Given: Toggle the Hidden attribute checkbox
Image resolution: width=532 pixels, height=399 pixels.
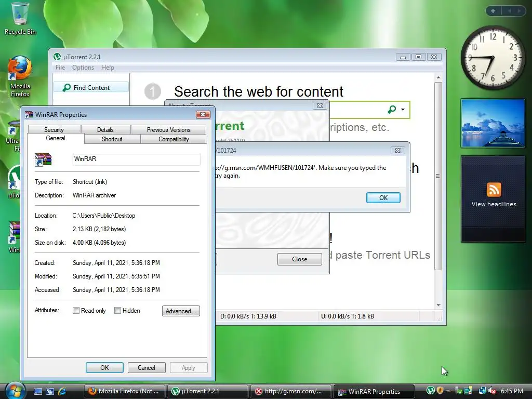Looking at the screenshot, I should [117, 311].
